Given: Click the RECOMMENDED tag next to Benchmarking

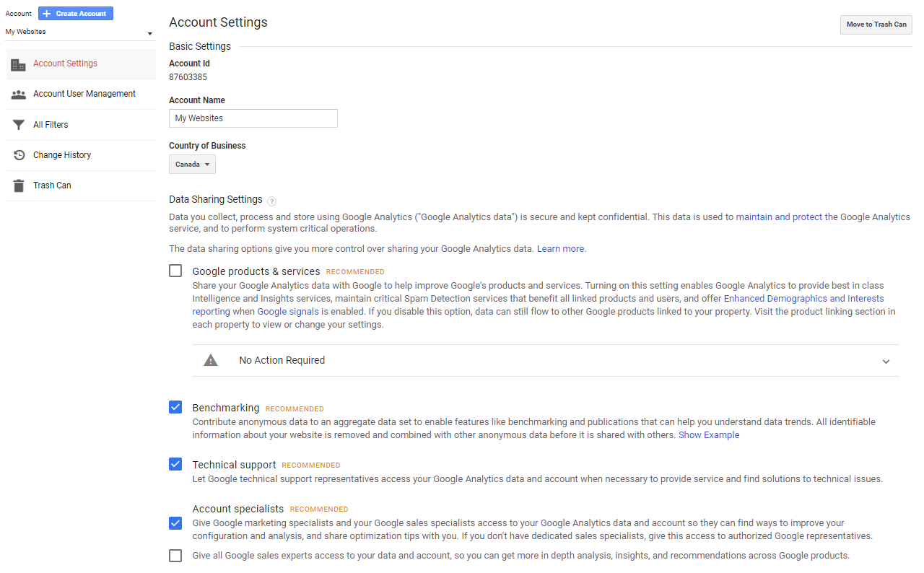Looking at the screenshot, I should (x=295, y=409).
